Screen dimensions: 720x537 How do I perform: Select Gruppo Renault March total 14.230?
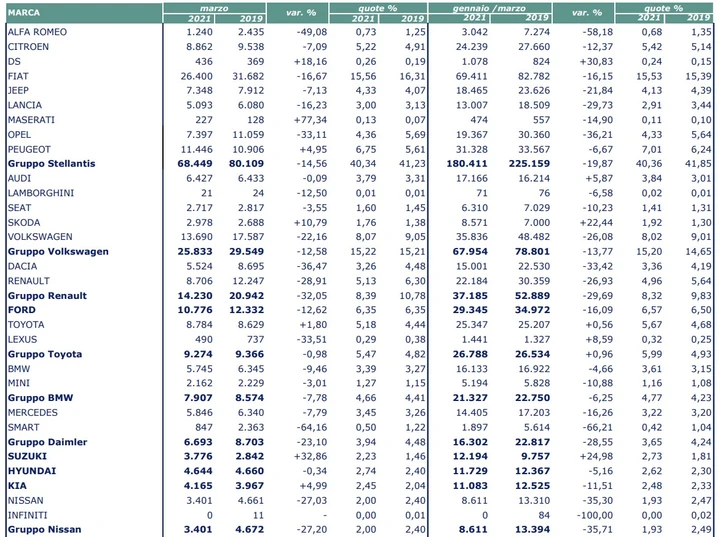pos(195,296)
